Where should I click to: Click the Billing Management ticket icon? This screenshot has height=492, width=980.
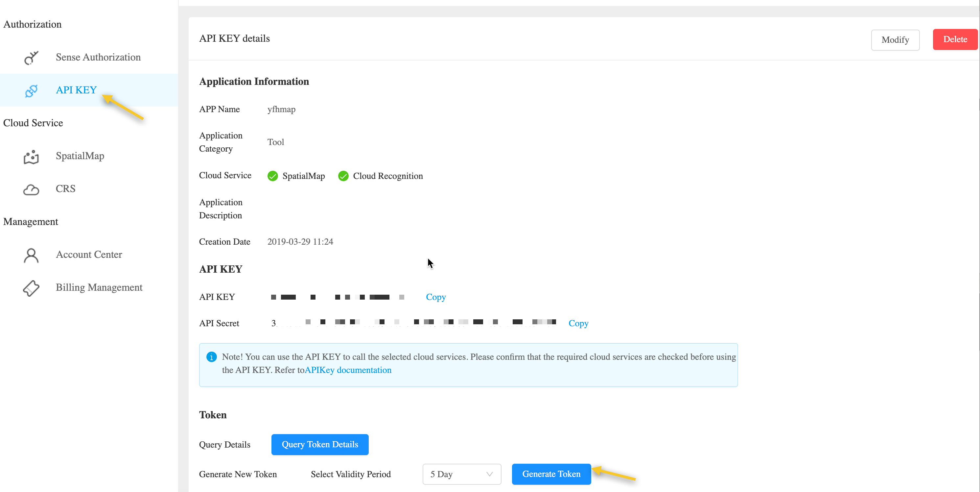point(31,288)
